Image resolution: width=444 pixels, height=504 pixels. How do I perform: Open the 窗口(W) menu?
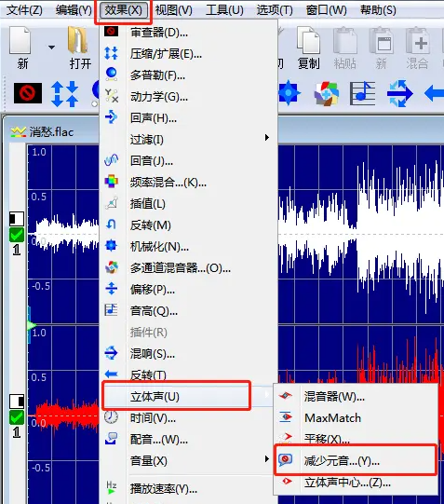pos(326,10)
